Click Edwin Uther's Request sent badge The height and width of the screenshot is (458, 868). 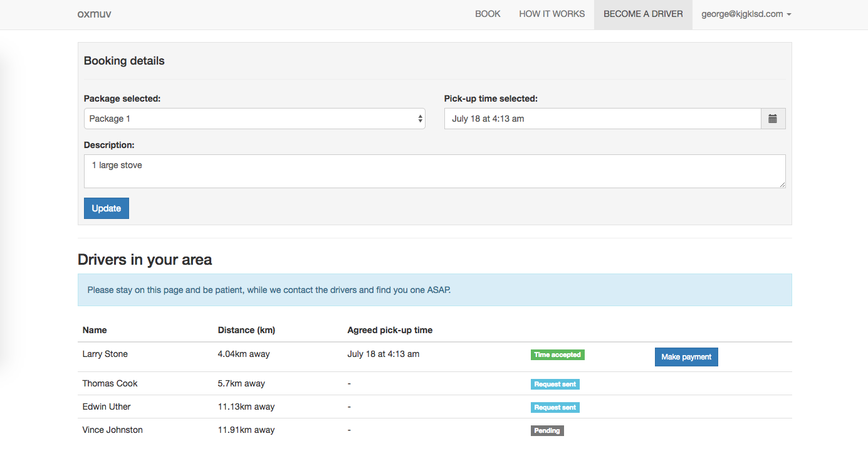tap(555, 408)
